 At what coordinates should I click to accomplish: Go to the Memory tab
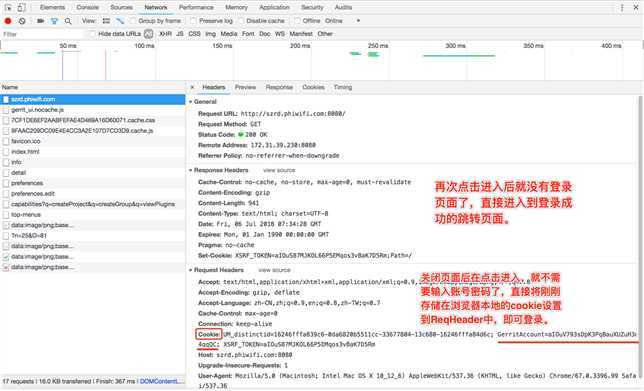[236, 7]
